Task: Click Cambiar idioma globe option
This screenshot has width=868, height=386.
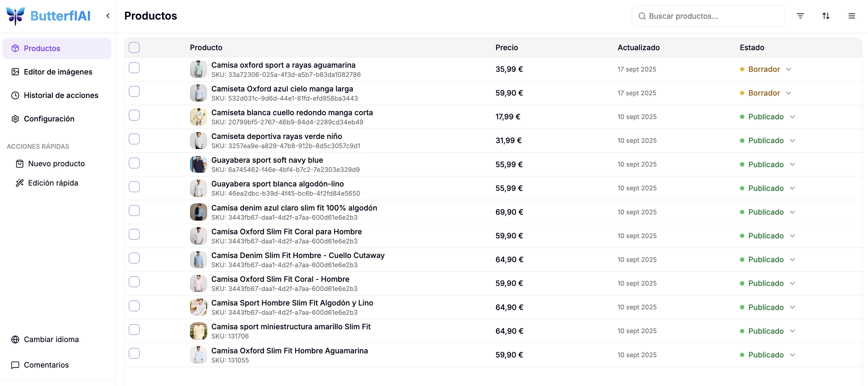Action: click(51, 339)
